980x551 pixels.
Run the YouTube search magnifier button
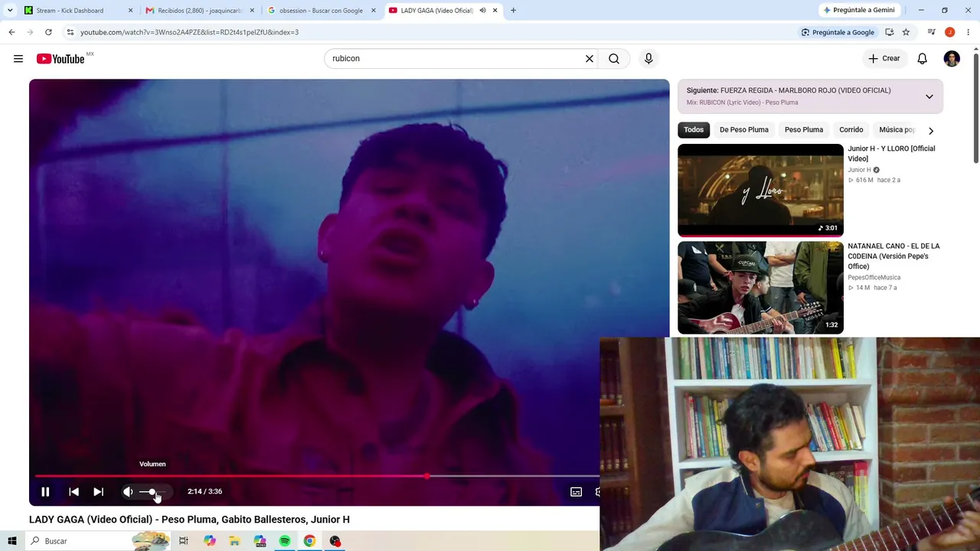614,59
